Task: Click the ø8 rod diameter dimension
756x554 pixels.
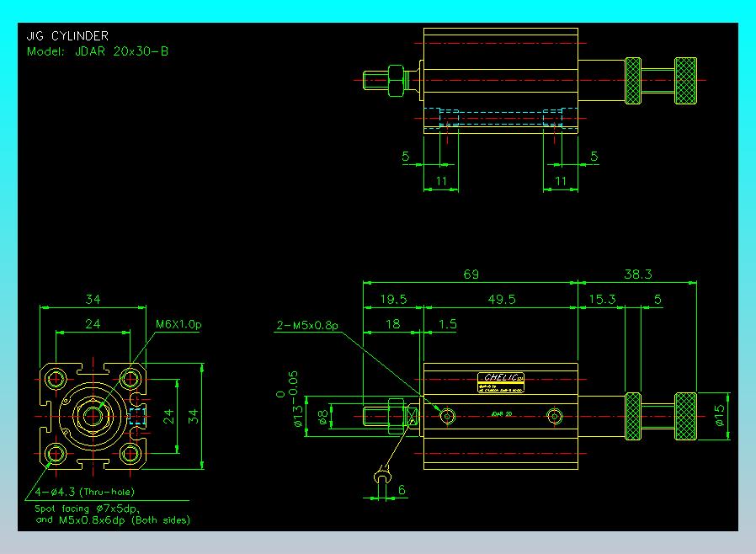Action: pos(323,417)
